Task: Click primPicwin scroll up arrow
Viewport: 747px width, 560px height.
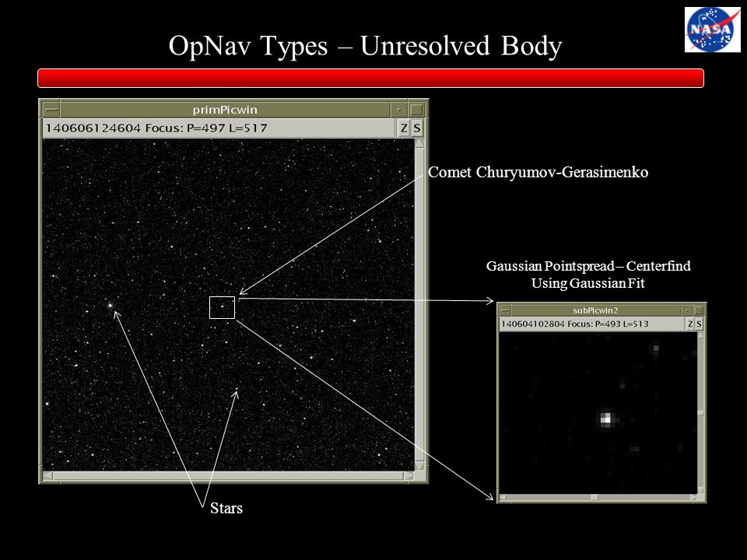Action: tap(419, 143)
